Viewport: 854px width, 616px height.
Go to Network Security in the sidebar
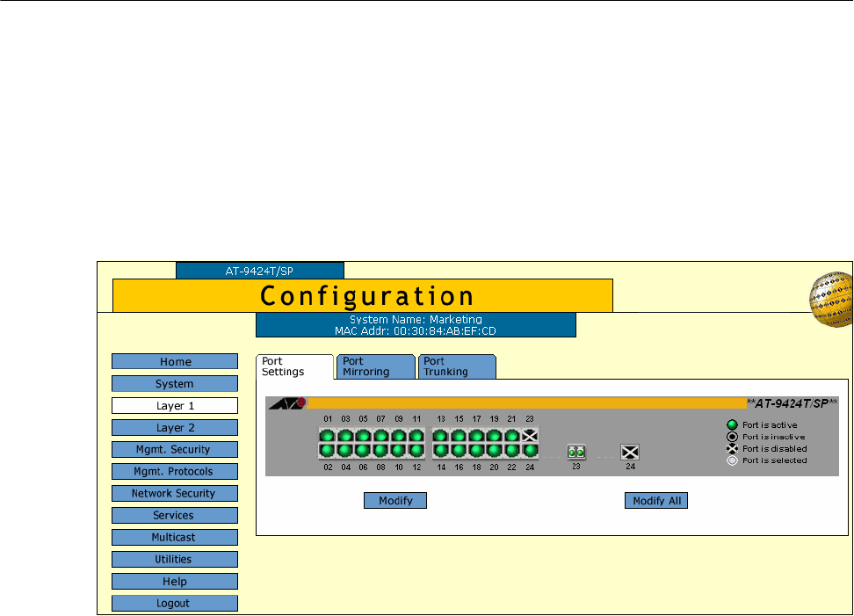pos(175,494)
